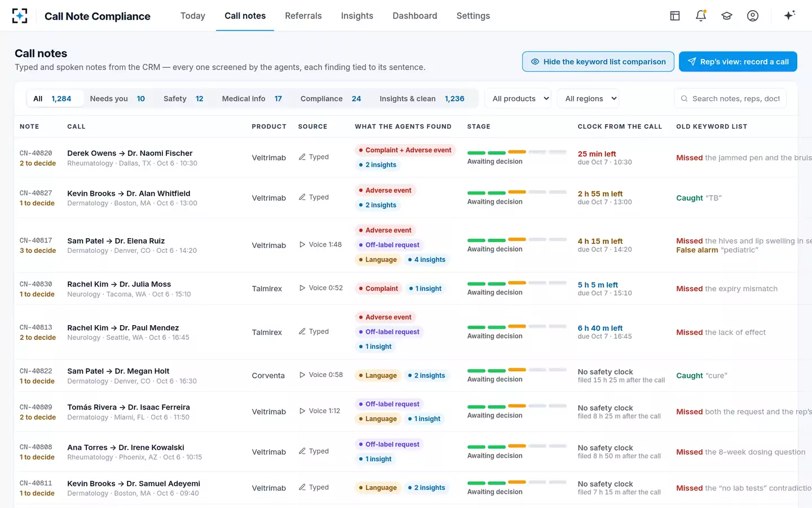Play the 0:58 voice note for CN-40822
812x508 pixels.
(302, 375)
